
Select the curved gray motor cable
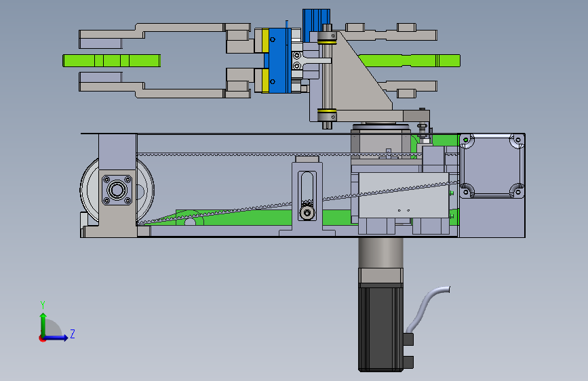coord(427,308)
